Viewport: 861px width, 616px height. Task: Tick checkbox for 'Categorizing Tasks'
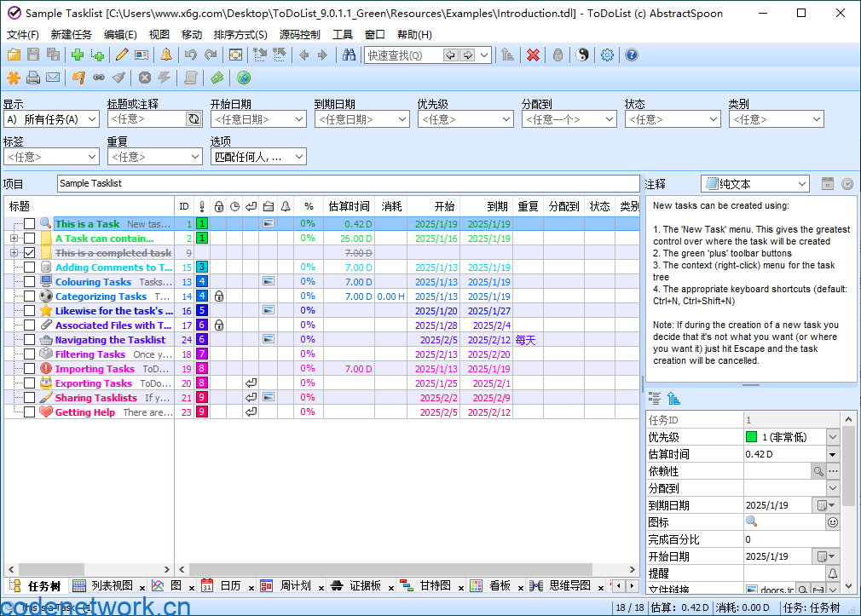pyautogui.click(x=30, y=296)
